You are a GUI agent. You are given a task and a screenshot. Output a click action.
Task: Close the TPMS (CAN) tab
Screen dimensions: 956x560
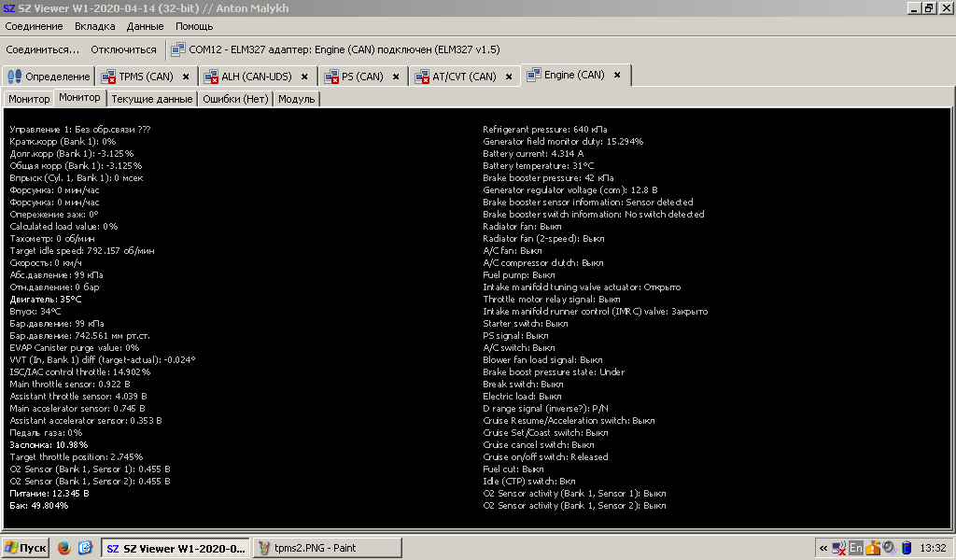pyautogui.click(x=186, y=77)
